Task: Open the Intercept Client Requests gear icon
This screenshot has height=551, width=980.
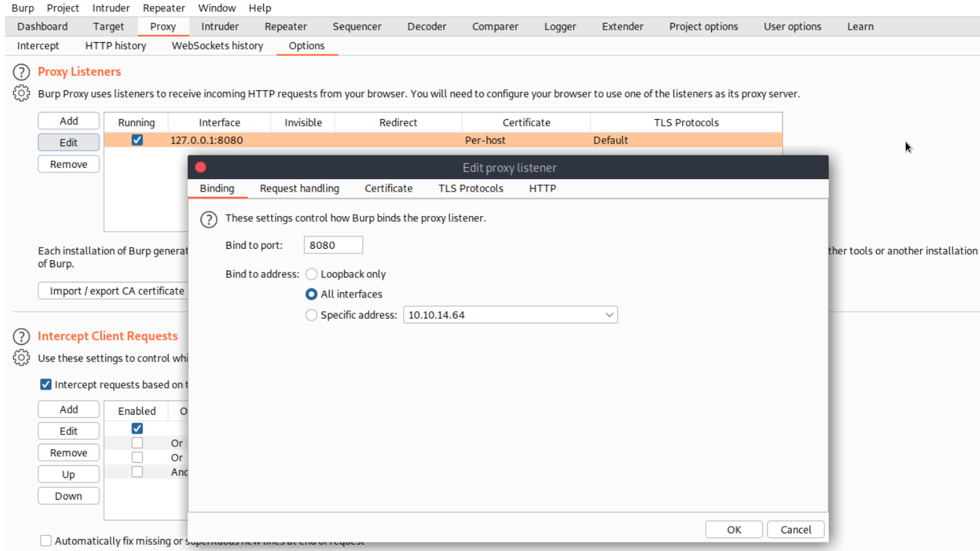Action: (21, 358)
